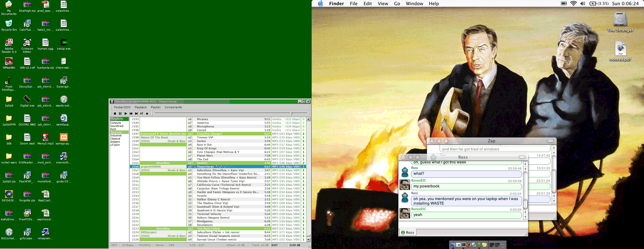Click the Play button in Foobar2000
Image resolution: width=644 pixels, height=249 pixels.
click(126, 114)
